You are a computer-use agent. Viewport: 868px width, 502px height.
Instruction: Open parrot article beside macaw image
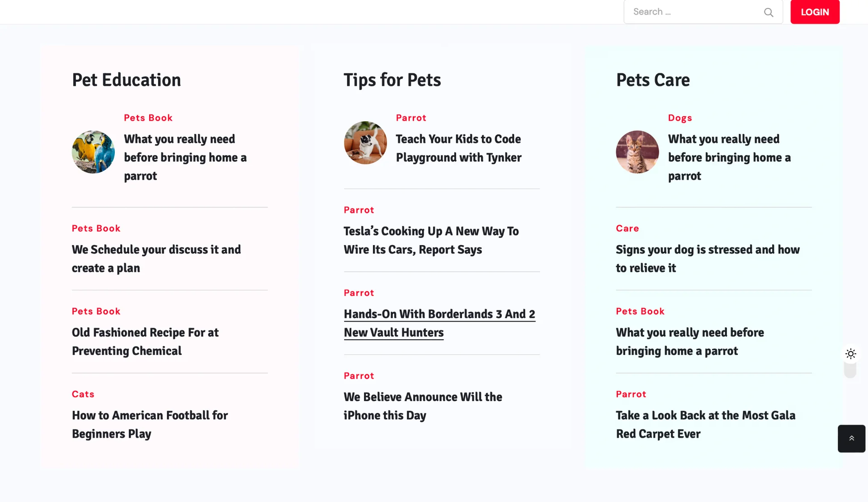tap(185, 157)
